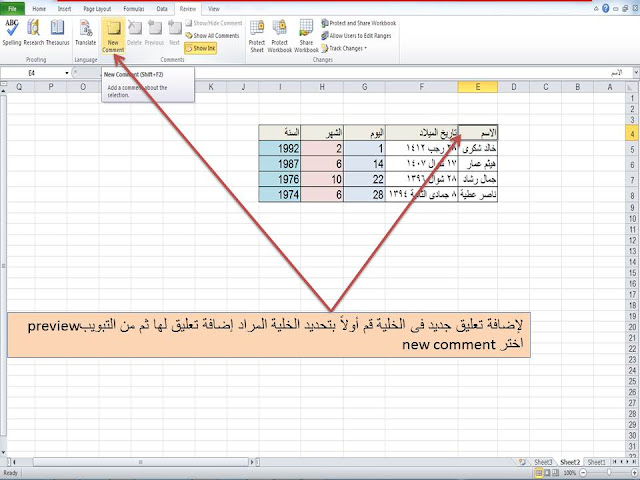Viewport: 640px width, 480px height.
Task: Select cell containing 1976
Action: pos(280,180)
